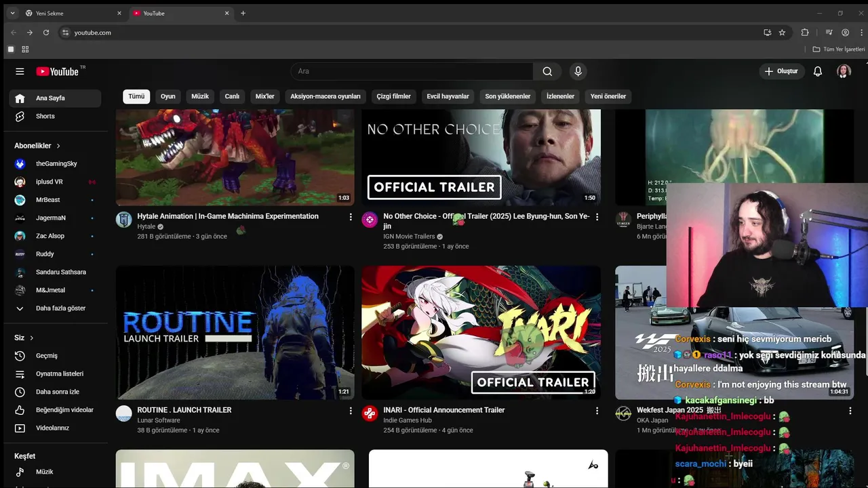
Task: Open more options for Wekfest Japan 2025 video
Action: click(850, 411)
